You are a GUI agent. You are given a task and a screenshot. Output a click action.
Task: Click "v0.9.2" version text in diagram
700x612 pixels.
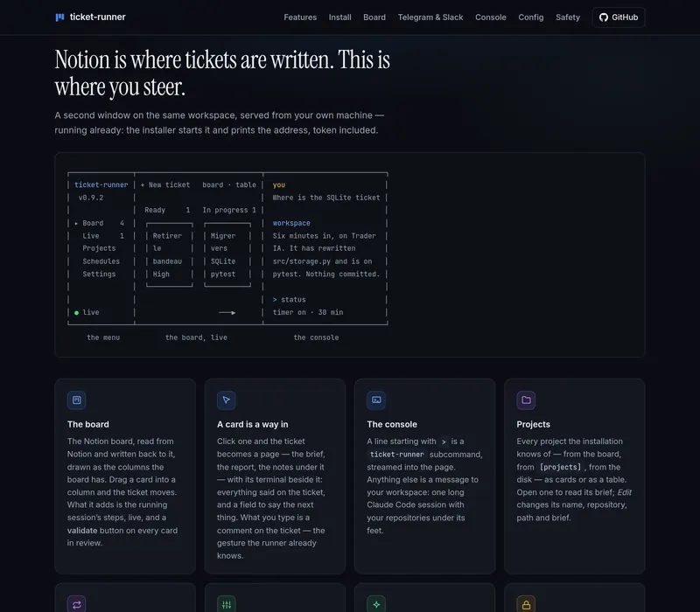point(91,198)
